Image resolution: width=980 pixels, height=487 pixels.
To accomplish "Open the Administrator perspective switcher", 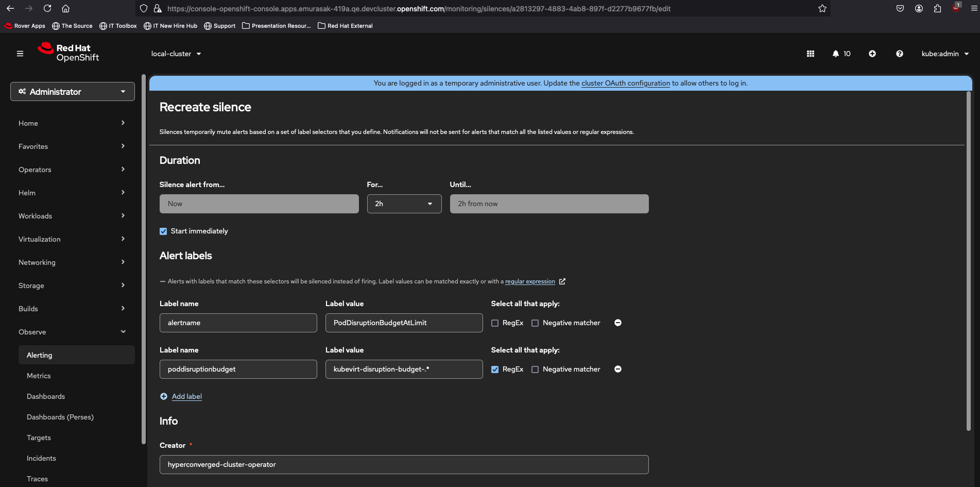I will pyautogui.click(x=73, y=92).
